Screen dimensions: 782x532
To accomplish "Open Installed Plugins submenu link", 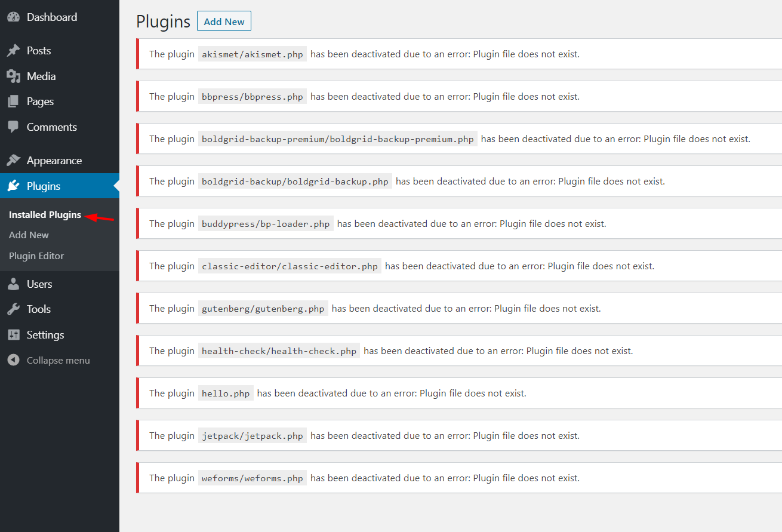I will click(x=45, y=215).
